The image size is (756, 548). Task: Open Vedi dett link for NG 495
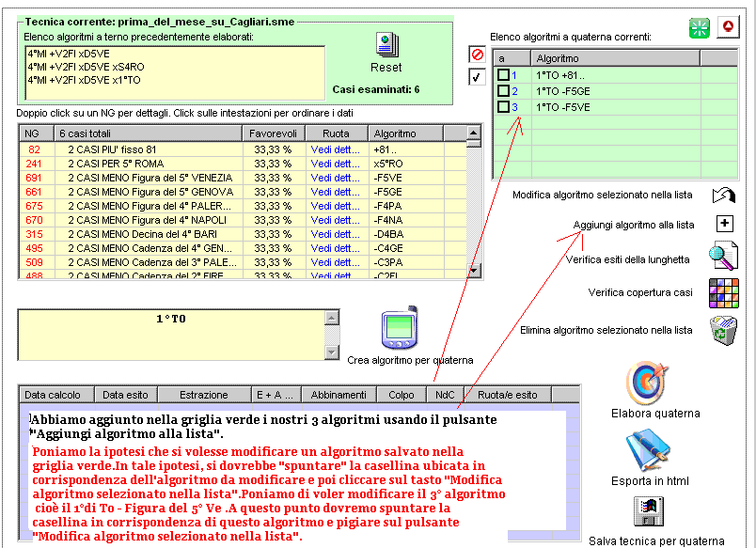(335, 248)
